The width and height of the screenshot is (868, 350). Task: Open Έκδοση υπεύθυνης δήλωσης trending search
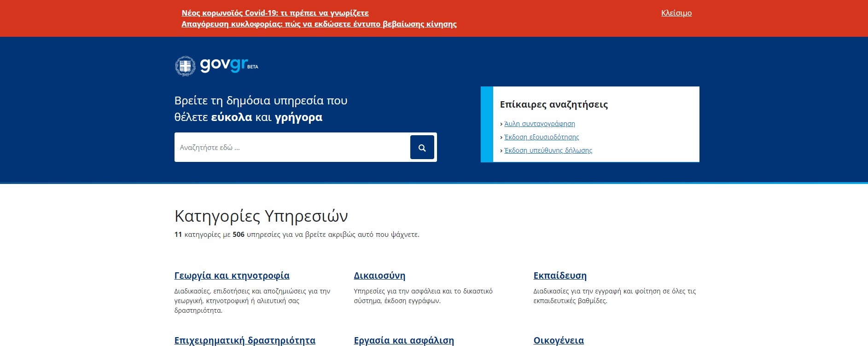coord(548,150)
